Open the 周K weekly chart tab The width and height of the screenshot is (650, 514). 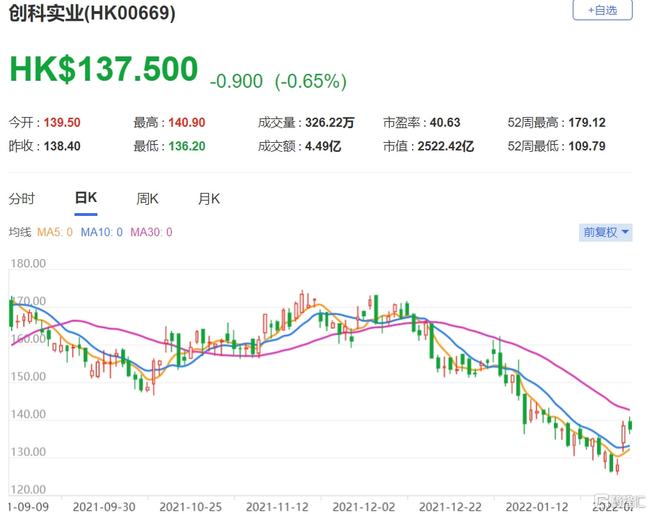[147, 199]
